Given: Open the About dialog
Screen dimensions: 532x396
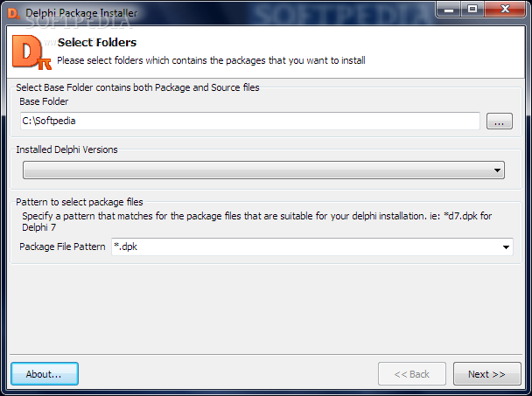Looking at the screenshot, I should click(x=45, y=374).
